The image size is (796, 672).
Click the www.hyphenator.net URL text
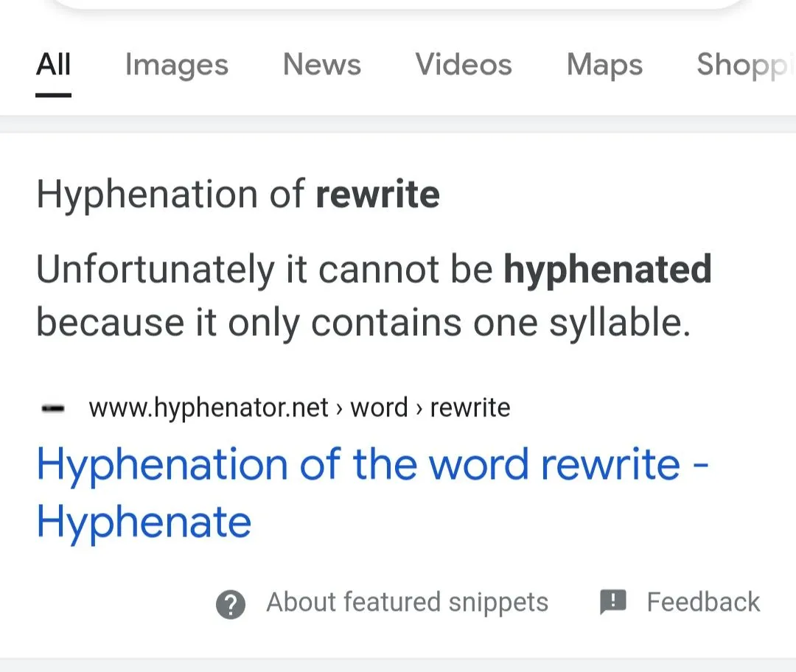pyautogui.click(x=209, y=407)
